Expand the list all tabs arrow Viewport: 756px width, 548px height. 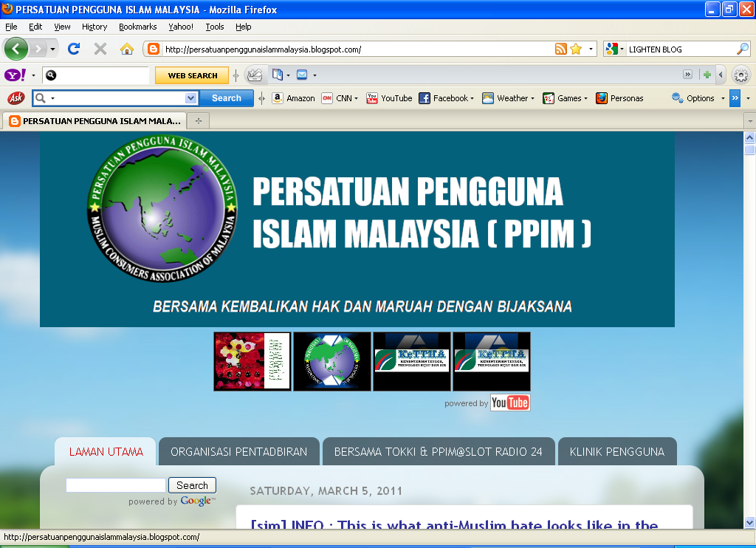coord(750,120)
